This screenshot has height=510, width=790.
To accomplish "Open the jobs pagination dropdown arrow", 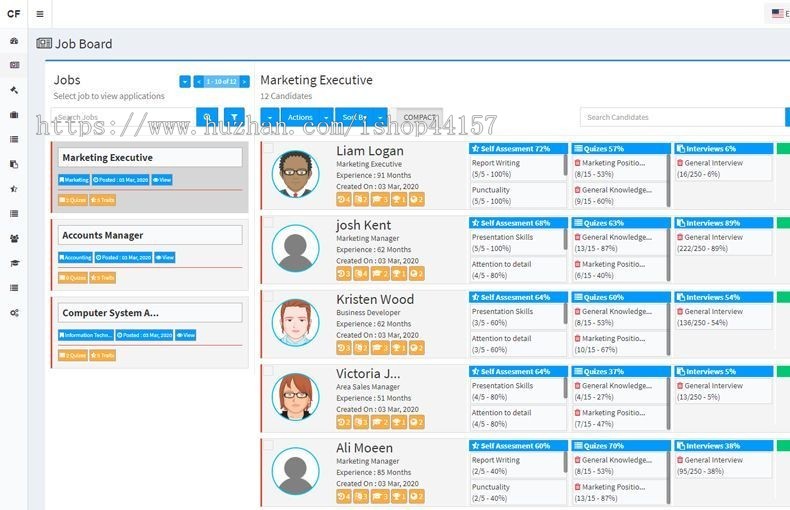I will (185, 81).
